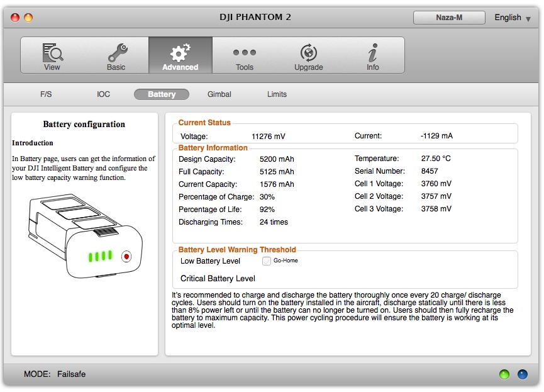Click the blue status indicator light

click(523, 374)
